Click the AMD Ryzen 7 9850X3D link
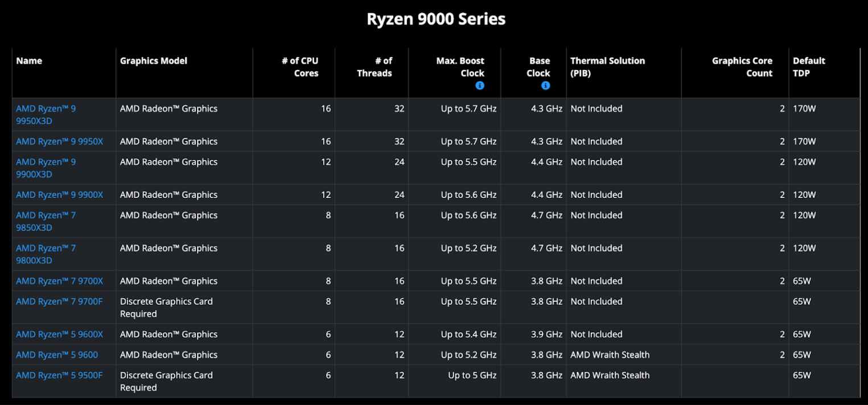The image size is (868, 405). 46,221
